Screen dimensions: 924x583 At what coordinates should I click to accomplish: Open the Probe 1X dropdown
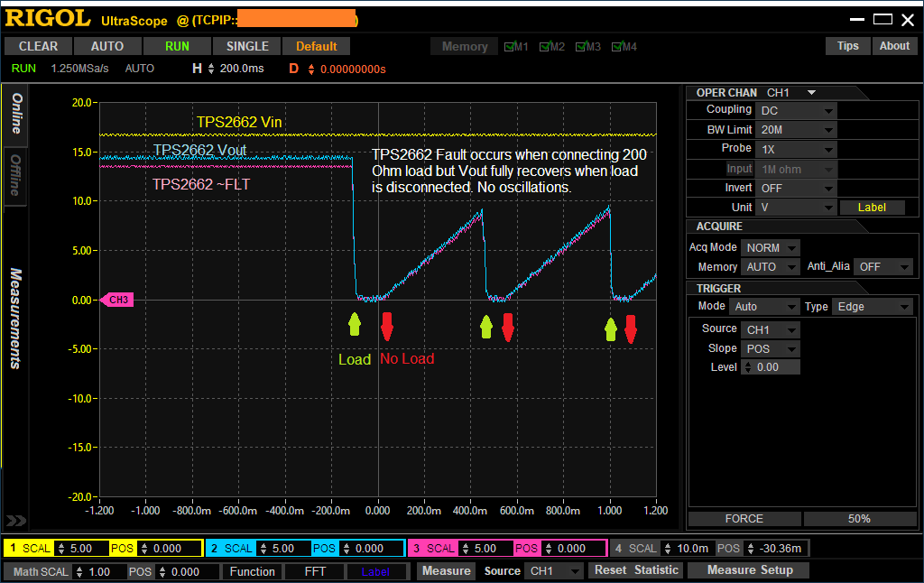pos(796,150)
